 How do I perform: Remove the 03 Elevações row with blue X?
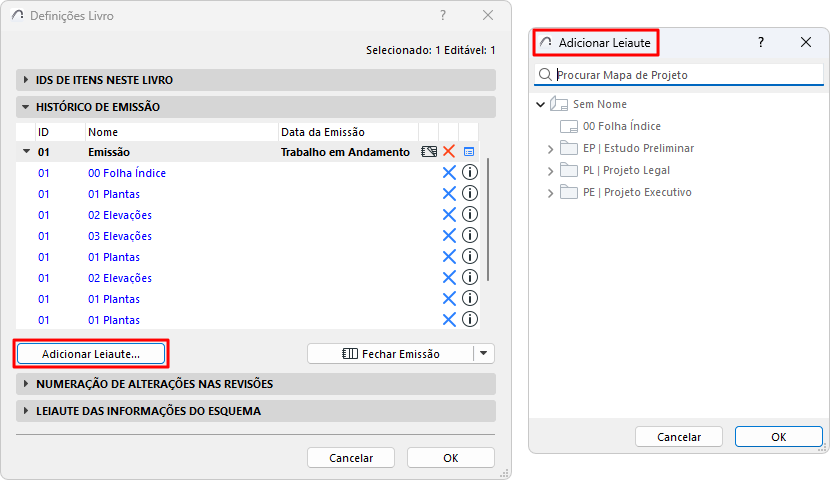point(449,236)
